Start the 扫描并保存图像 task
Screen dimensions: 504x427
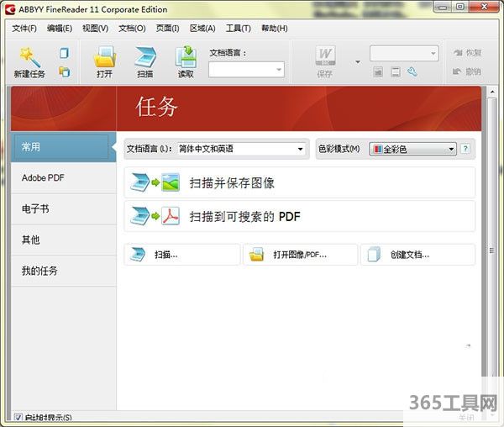299,182
